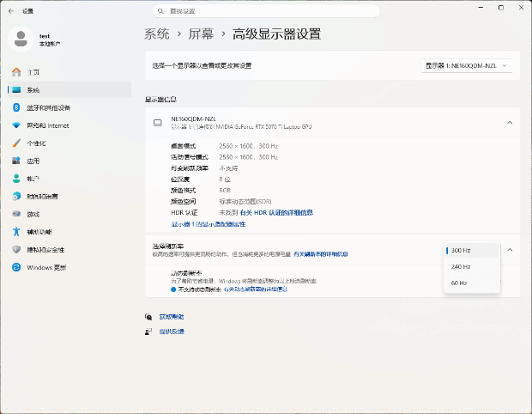This screenshot has height=414, width=532.
Task: Click the test local account name
Action: click(x=45, y=36)
